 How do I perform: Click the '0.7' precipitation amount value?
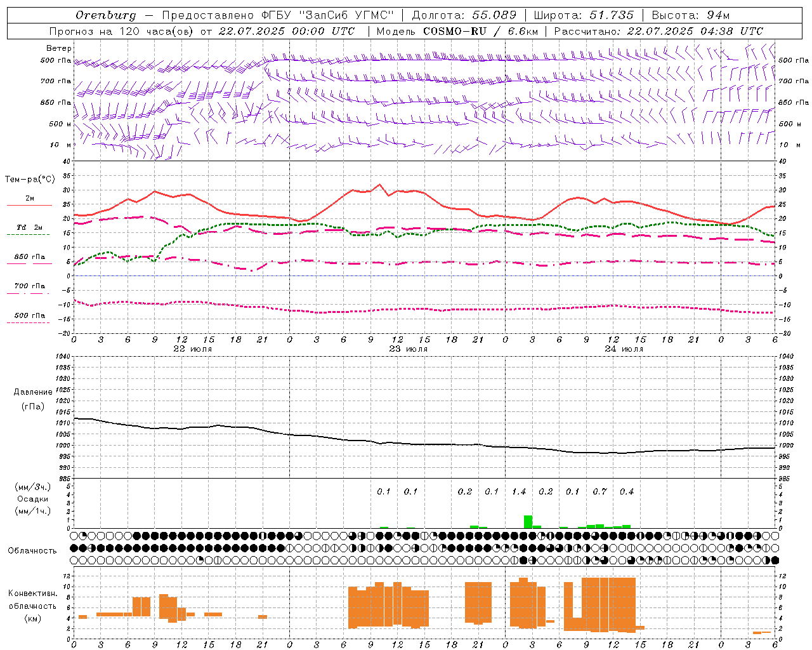click(x=599, y=491)
